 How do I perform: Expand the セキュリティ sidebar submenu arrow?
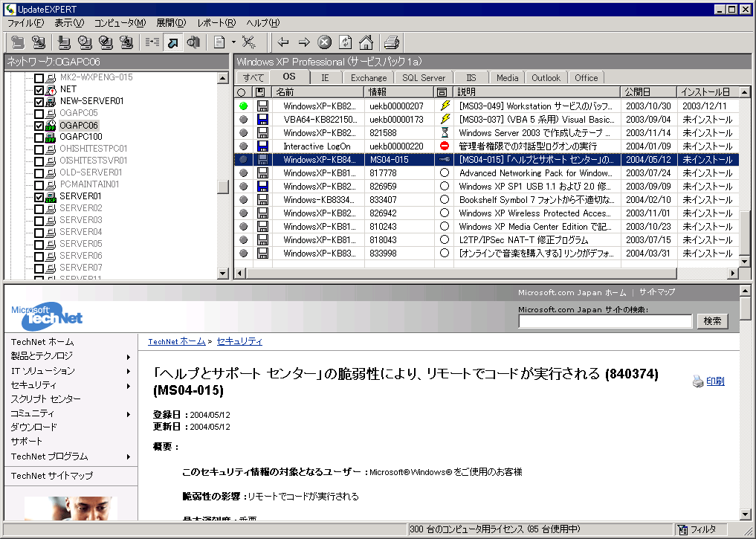click(x=129, y=386)
